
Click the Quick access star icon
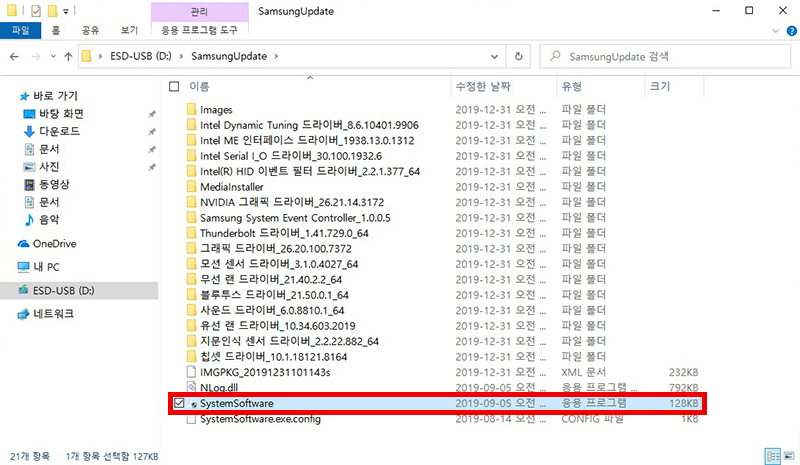coord(23,96)
